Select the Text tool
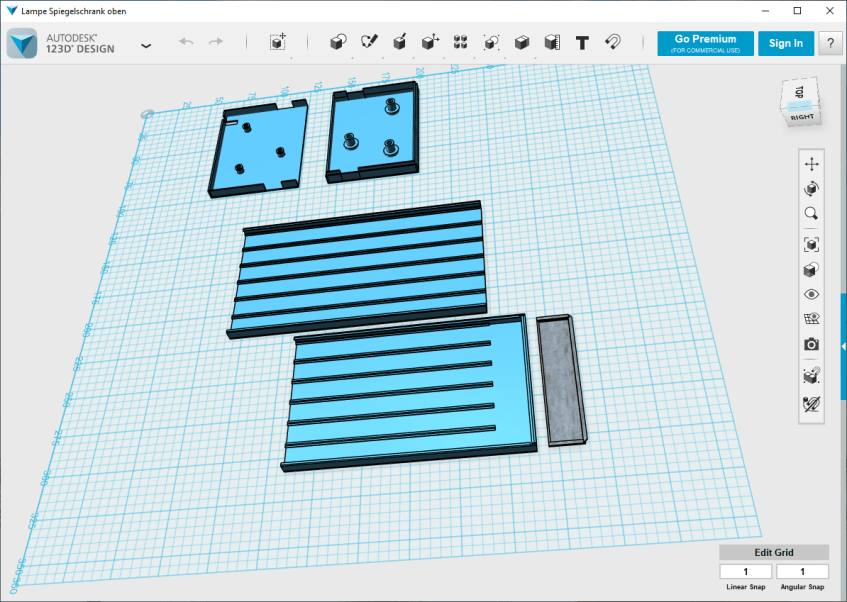Image resolution: width=847 pixels, height=602 pixels. coord(582,42)
